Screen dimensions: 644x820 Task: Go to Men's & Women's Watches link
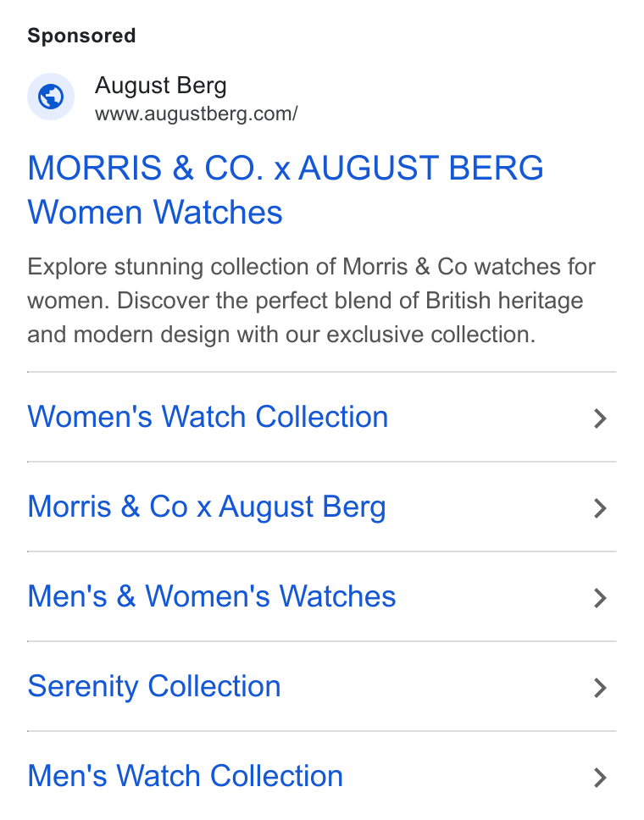[x=211, y=596]
